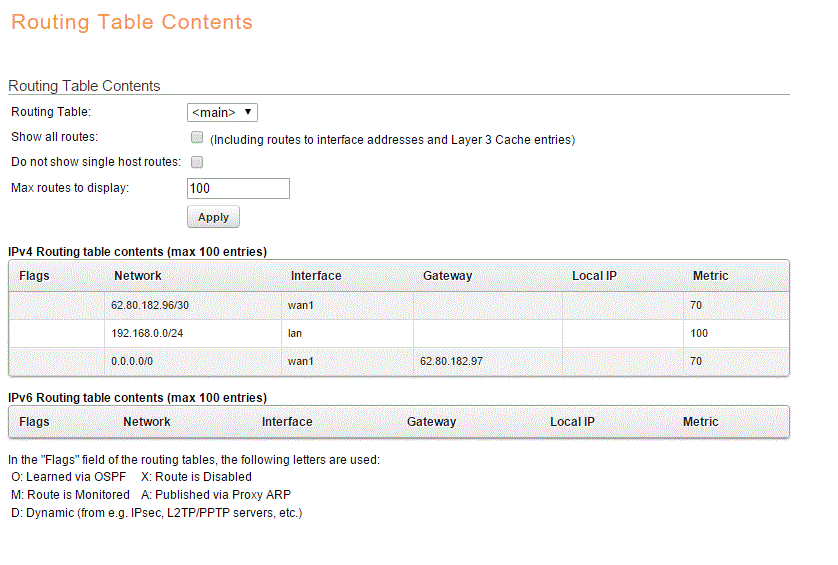This screenshot has width=838, height=565.
Task: Click the IPv4 Flags column header
Action: 34,276
